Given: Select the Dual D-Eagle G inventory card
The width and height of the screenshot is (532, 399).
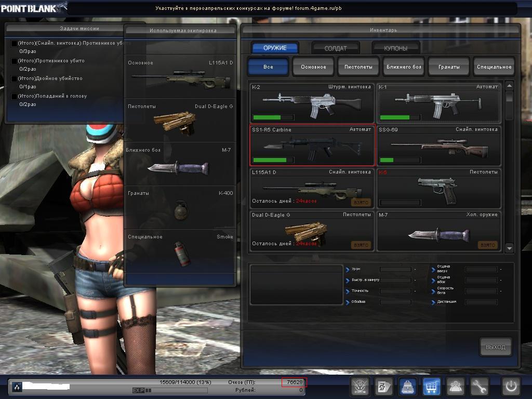Looking at the screenshot, I should (x=312, y=231).
